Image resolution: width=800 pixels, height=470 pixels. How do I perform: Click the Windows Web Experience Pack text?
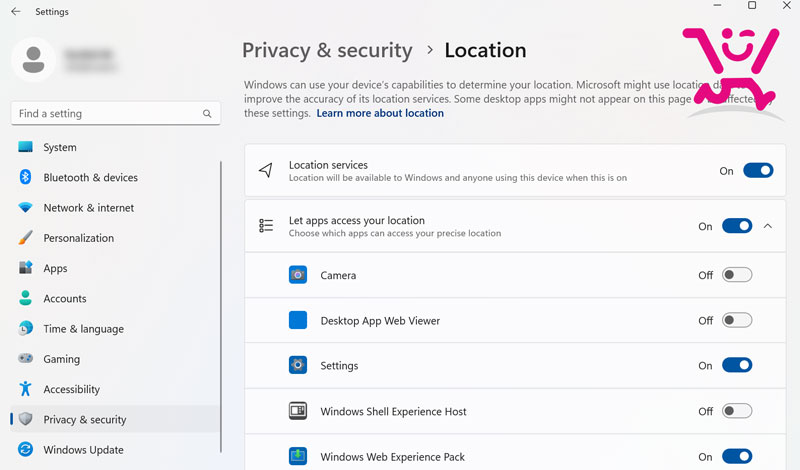point(392,457)
